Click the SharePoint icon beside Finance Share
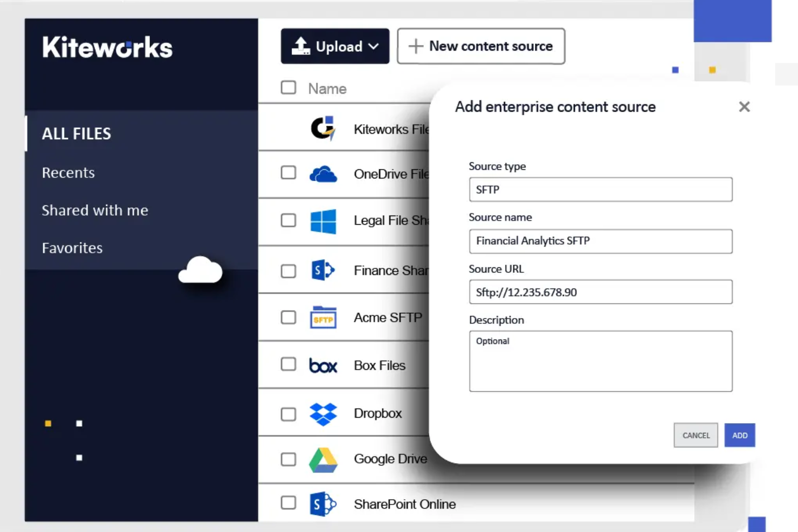The height and width of the screenshot is (532, 798). (323, 270)
